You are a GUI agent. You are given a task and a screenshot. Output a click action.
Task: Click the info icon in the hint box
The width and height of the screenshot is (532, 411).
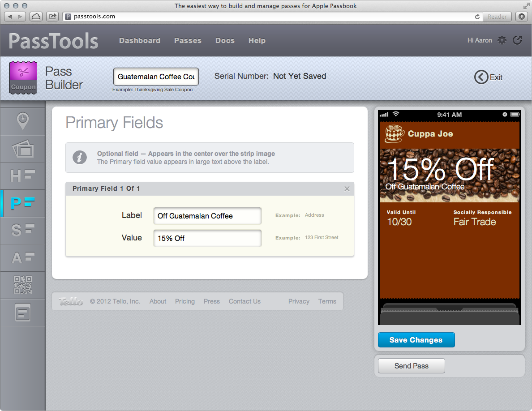[80, 157]
